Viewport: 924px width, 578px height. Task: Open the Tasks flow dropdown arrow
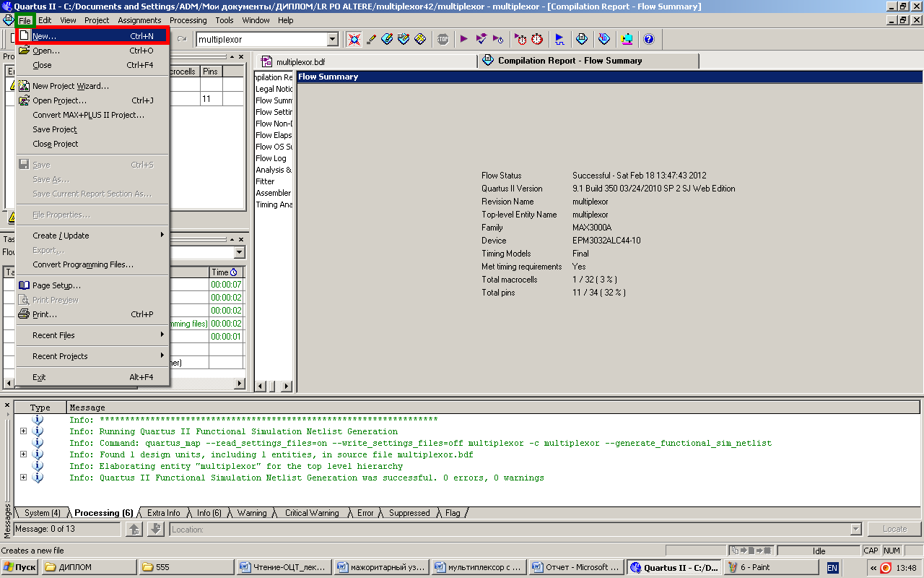[x=239, y=252]
